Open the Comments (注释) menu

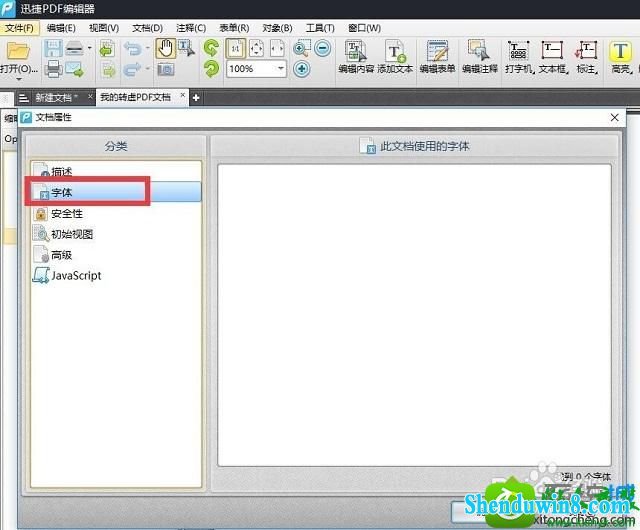tap(191, 28)
